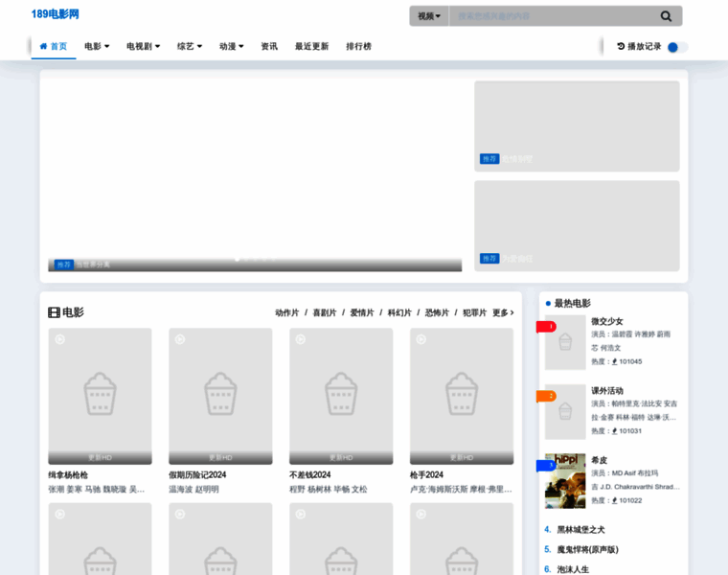Toggle the dark mode switch
This screenshot has width=728, height=575.
click(677, 47)
